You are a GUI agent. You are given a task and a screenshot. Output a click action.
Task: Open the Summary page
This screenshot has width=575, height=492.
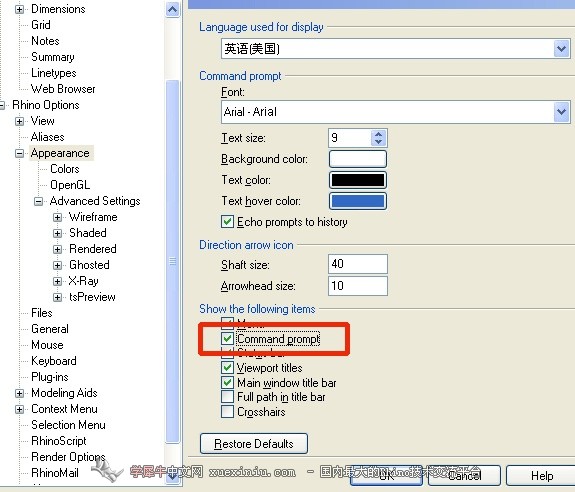pyautogui.click(x=53, y=57)
